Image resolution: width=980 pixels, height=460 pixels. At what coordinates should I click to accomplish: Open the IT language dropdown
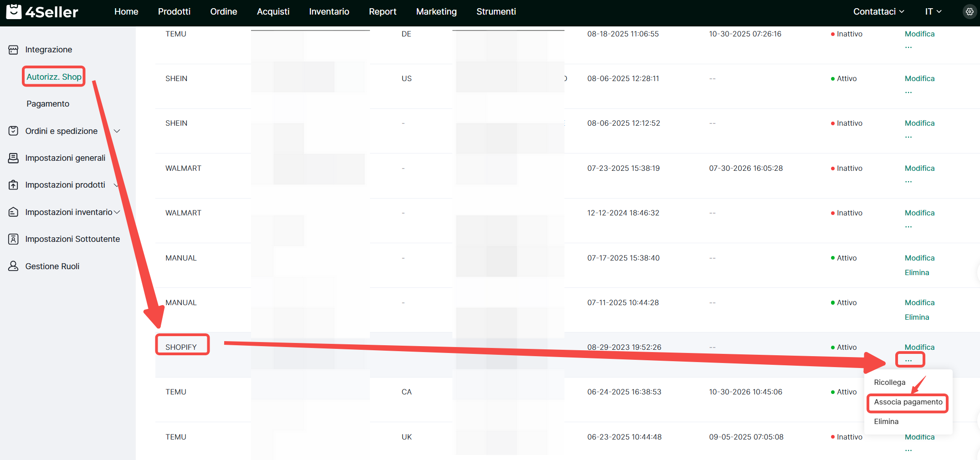coord(933,12)
